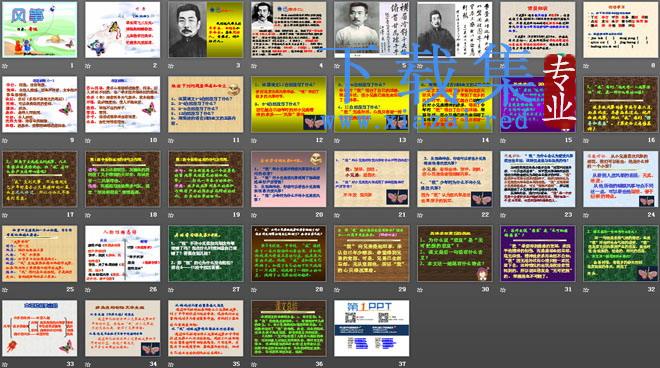Click the star icon beneath slide 12
The image size is (660, 368).
coord(254,141)
